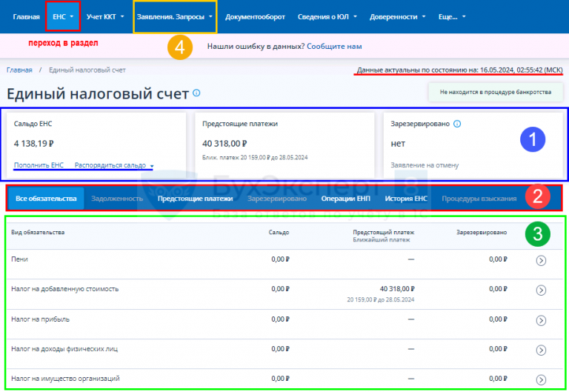Open the info icon beside Единый налоговый счет

tap(196, 93)
